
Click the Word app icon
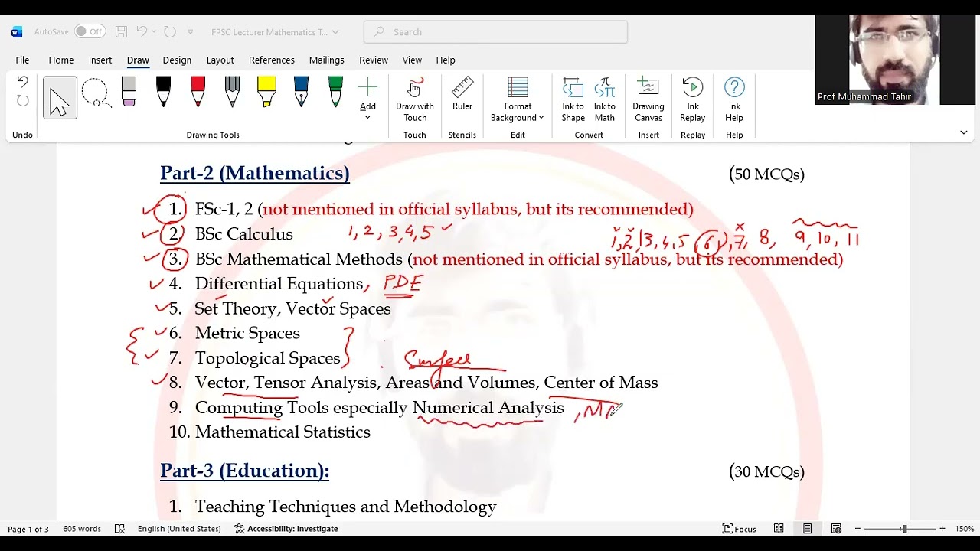(17, 31)
